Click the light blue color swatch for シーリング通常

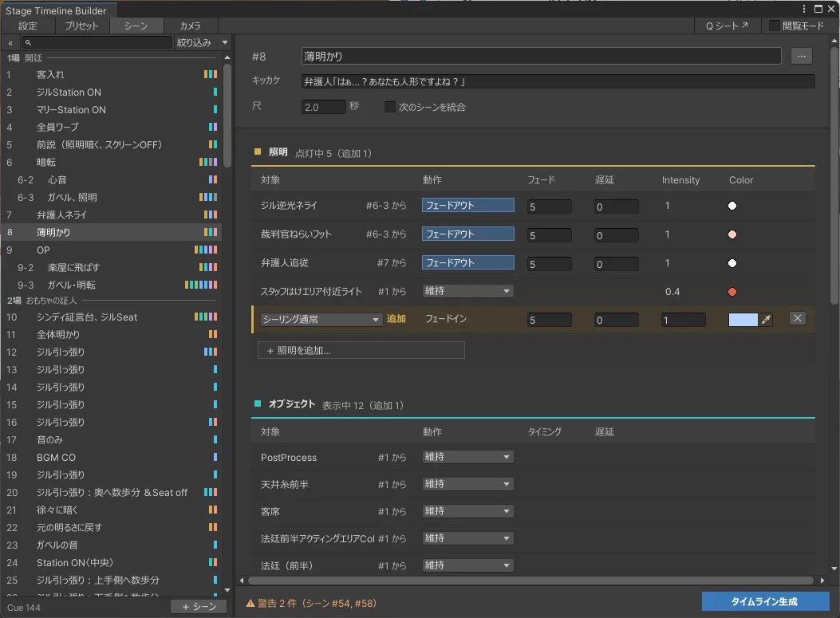tap(743, 320)
